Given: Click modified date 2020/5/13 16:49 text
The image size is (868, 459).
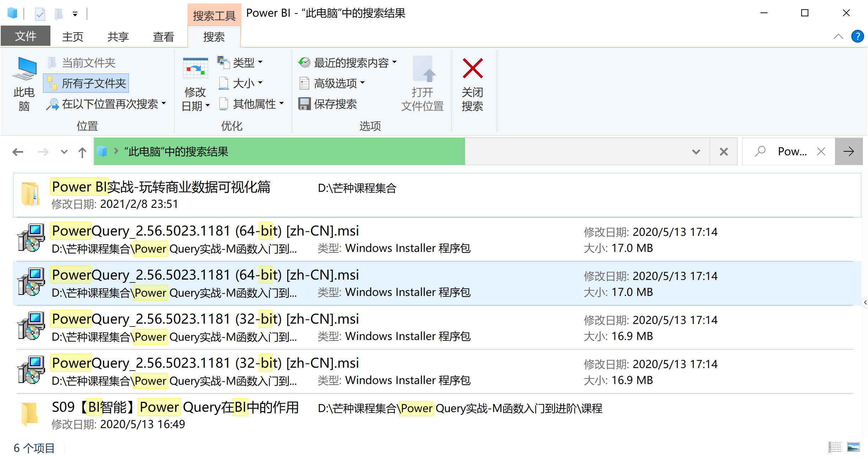Looking at the screenshot, I should pos(143,424).
